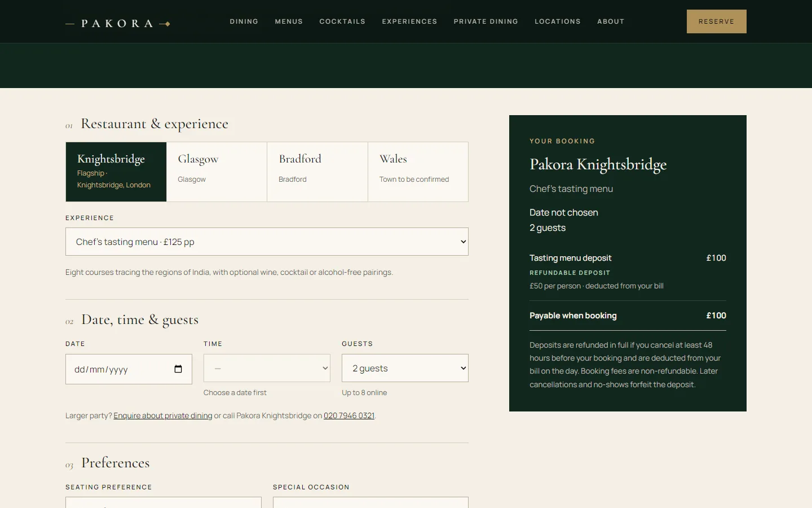
Task: Open the Time dropdown
Action: click(267, 368)
